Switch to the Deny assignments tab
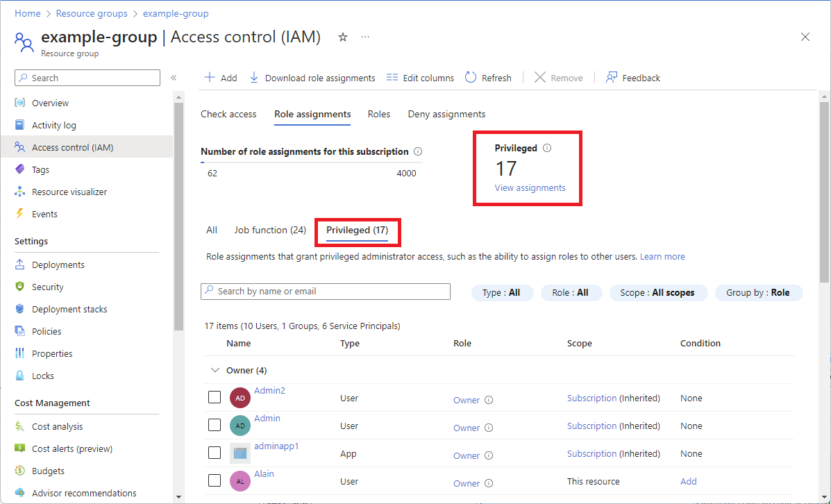 point(446,114)
